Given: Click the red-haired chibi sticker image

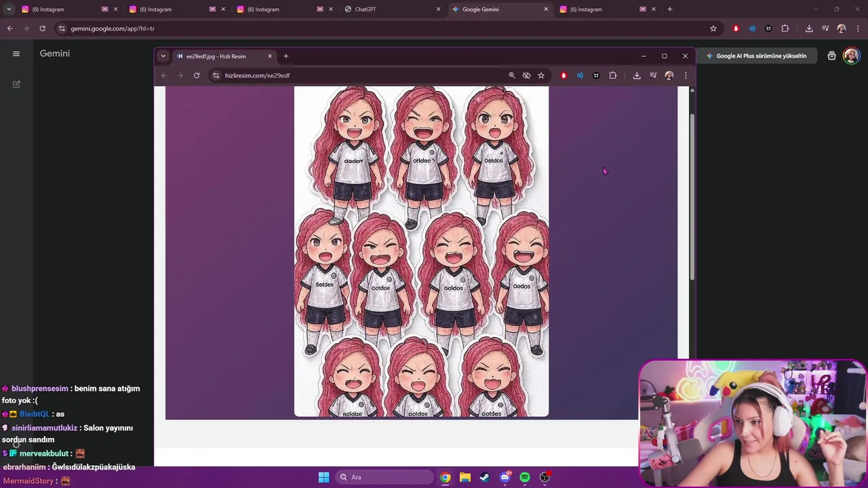Looking at the screenshot, I should pyautogui.click(x=421, y=251).
